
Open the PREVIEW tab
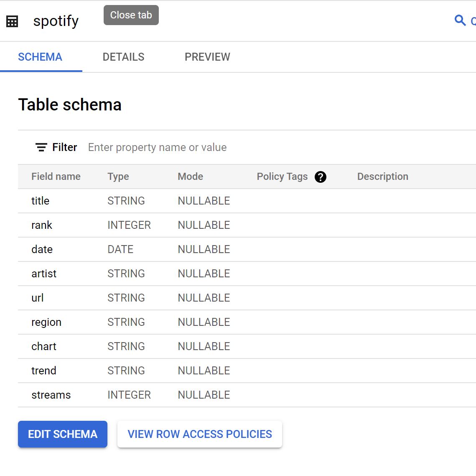207,57
